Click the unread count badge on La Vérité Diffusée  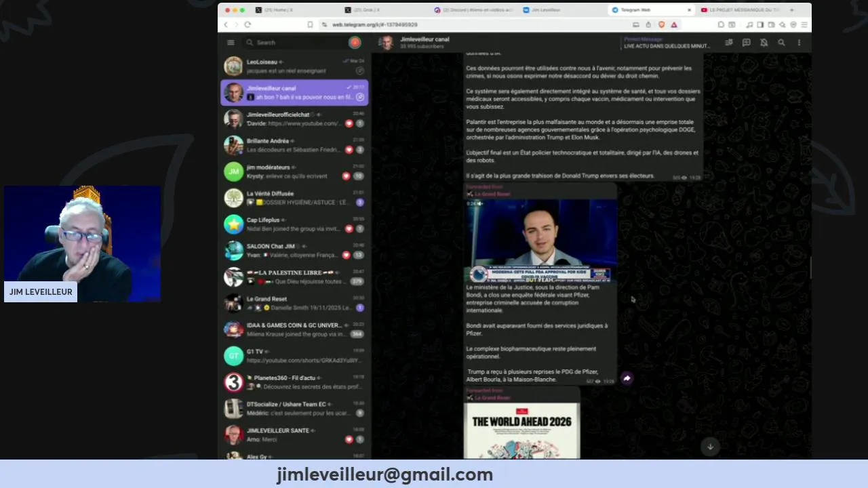coord(360,203)
